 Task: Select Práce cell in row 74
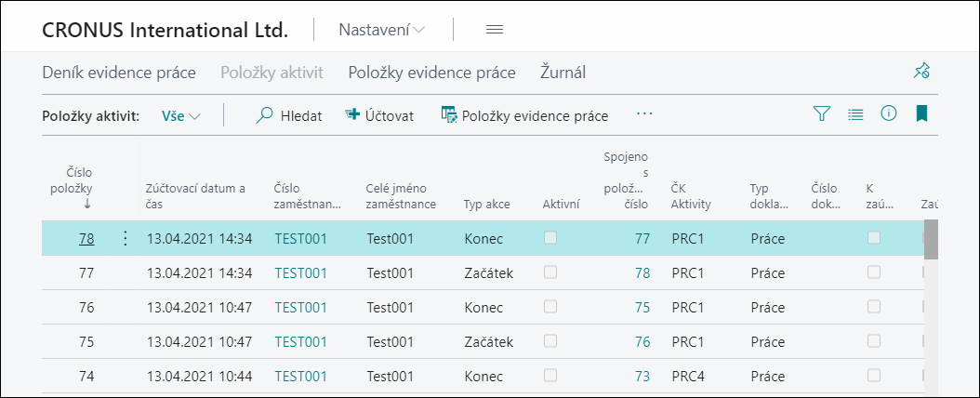pyautogui.click(x=768, y=376)
